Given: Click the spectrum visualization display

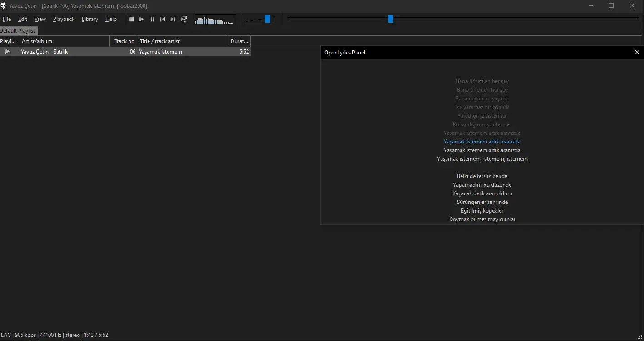Looking at the screenshot, I should tap(216, 19).
